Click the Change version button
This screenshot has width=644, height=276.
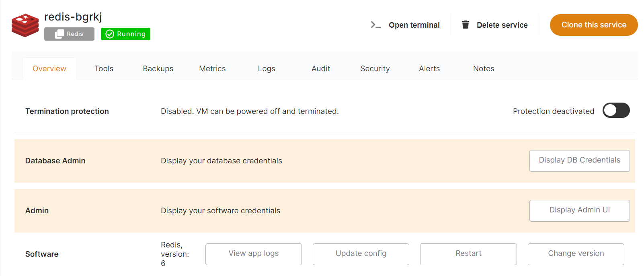[576, 254]
